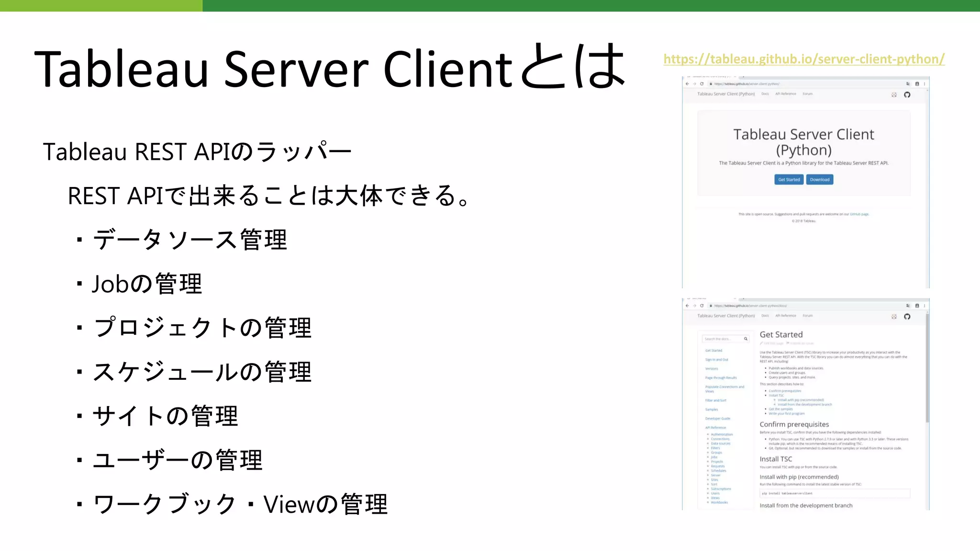980x551 pixels.
Task: Follow the 'Get the samples' contents link
Action: point(780,409)
